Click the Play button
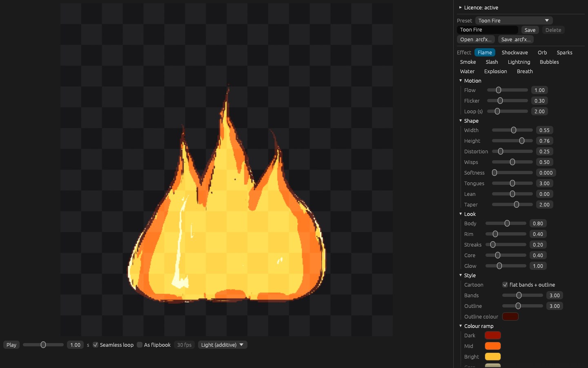This screenshot has width=588, height=368. pyautogui.click(x=11, y=345)
